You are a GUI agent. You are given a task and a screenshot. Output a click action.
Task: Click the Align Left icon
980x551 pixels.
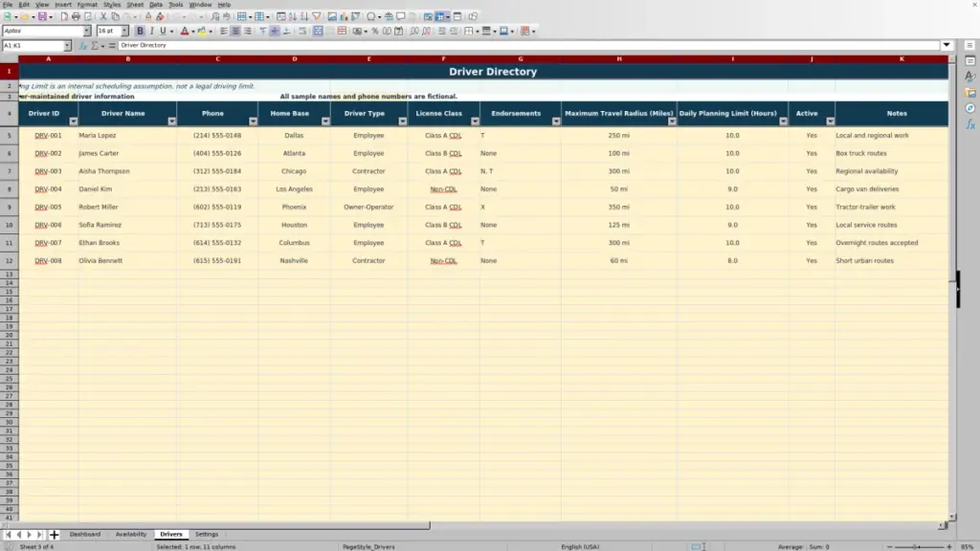[224, 32]
